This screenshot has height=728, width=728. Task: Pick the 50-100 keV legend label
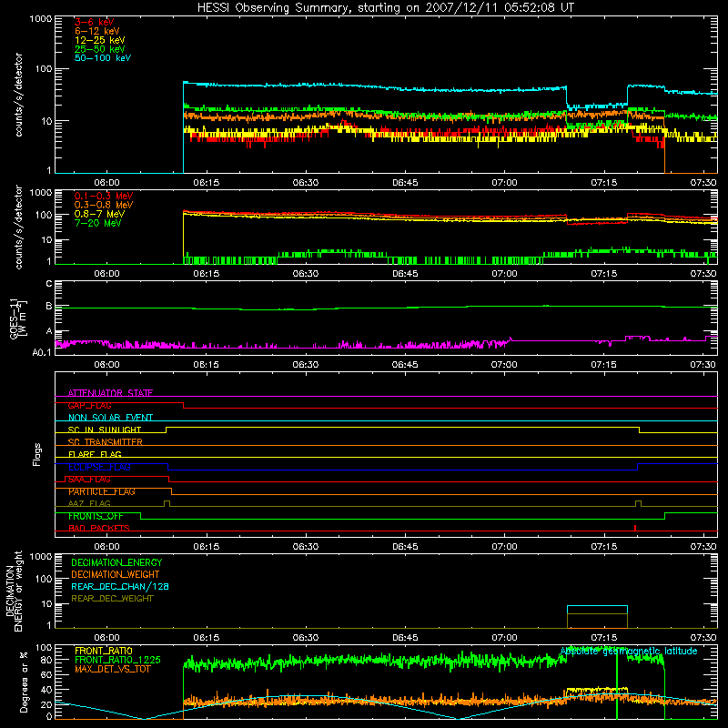(103, 58)
